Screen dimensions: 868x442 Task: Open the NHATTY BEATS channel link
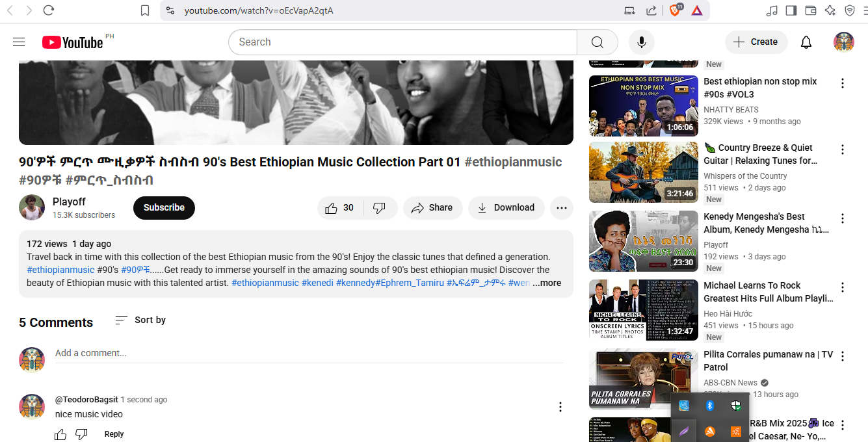click(731, 110)
